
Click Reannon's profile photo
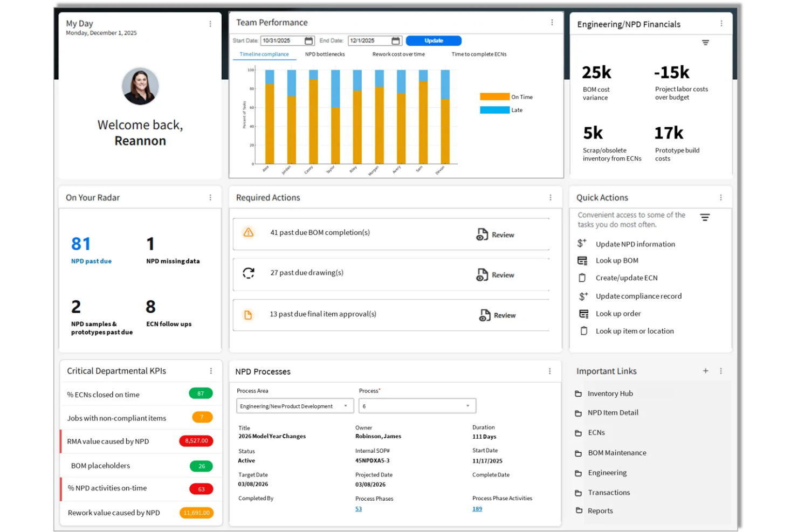click(140, 86)
